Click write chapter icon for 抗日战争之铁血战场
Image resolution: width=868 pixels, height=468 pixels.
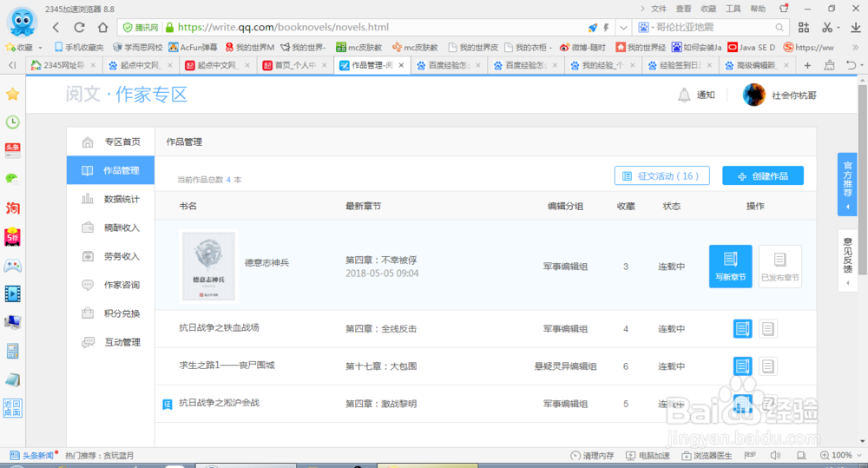[x=742, y=328]
